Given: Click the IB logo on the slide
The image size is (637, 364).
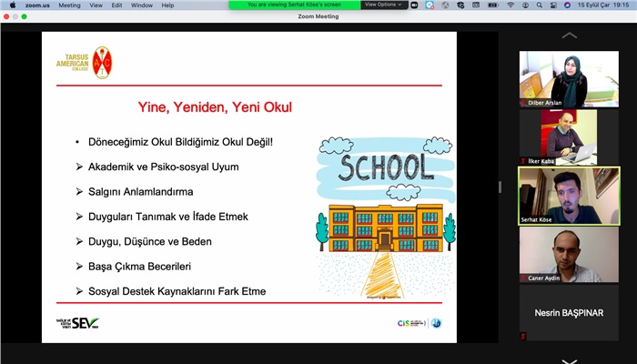Looking at the screenshot, I should tap(436, 323).
